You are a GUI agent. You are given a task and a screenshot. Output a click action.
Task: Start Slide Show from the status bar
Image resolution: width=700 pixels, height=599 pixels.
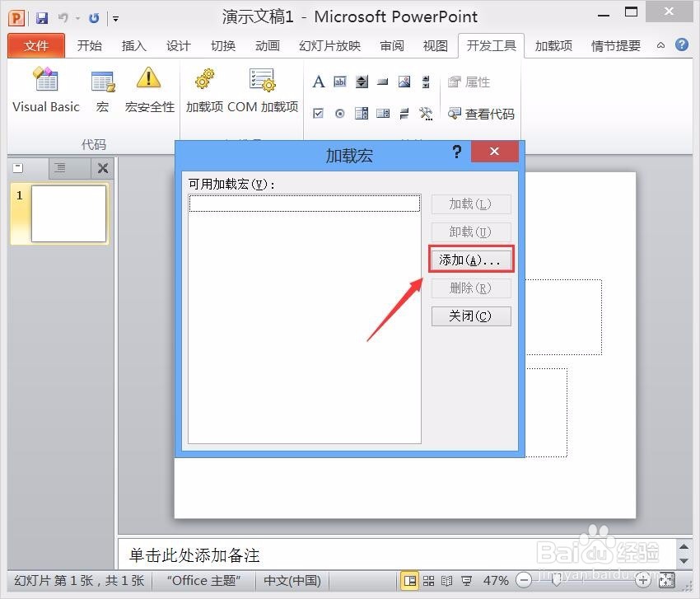point(466,580)
